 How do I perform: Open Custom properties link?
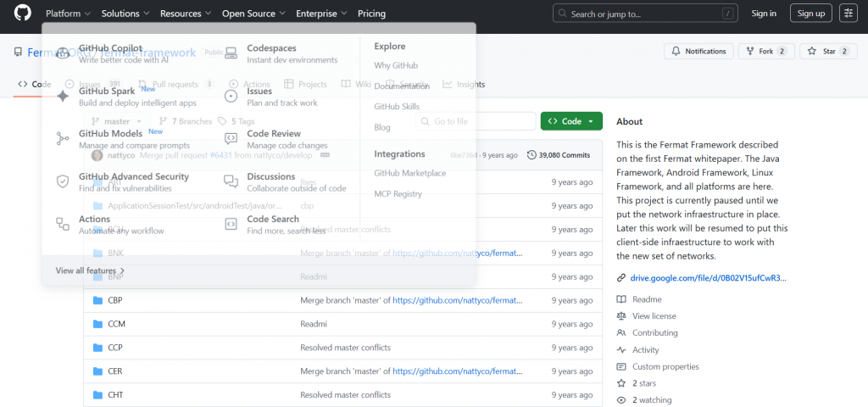pyautogui.click(x=665, y=366)
